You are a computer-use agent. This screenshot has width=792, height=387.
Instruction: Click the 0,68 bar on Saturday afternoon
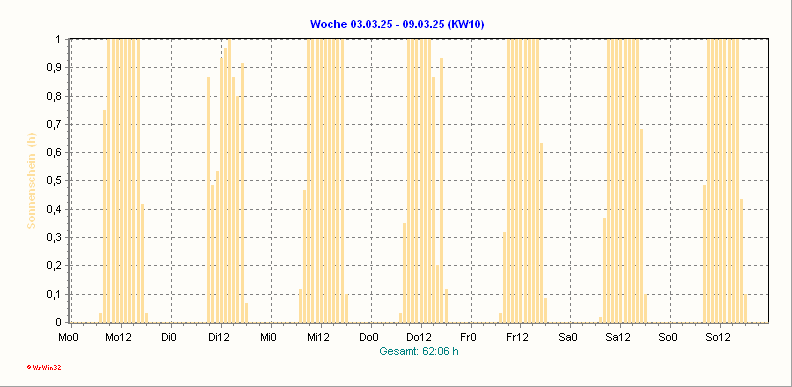pos(641,226)
